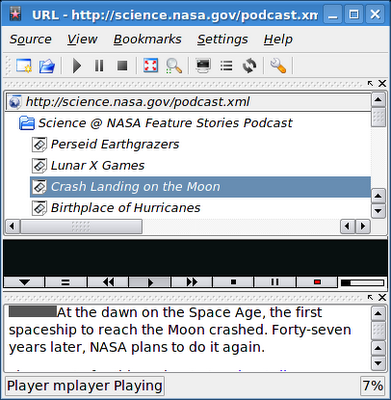Click the Player mplayer Playing status text

[x=85, y=386]
